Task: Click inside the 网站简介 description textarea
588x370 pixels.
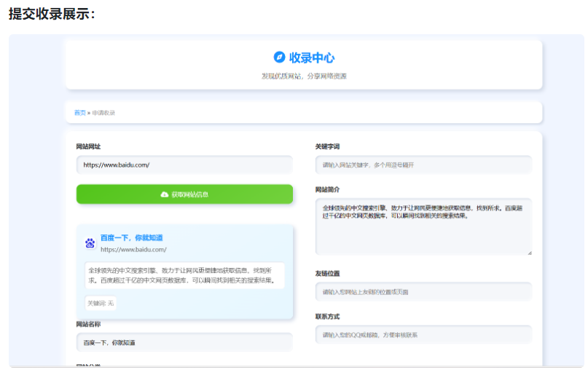Action: (x=423, y=226)
